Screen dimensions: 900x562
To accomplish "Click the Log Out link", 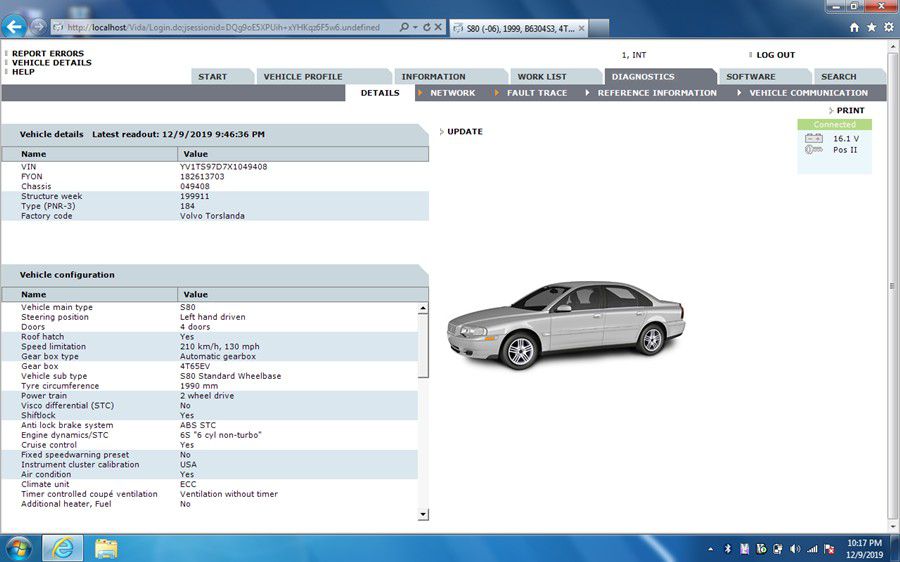I will tap(775, 55).
